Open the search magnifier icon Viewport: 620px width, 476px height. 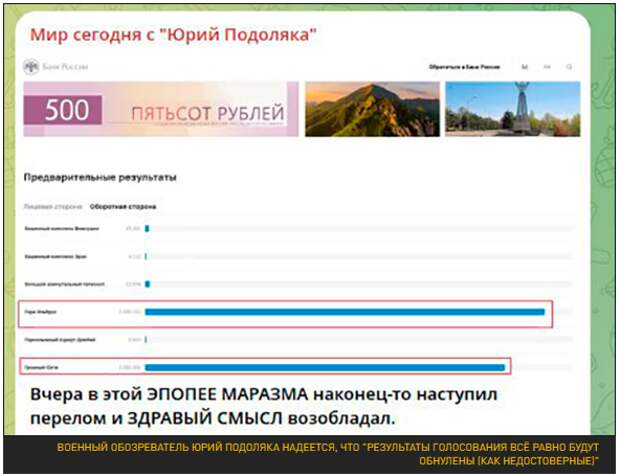pos(569,67)
